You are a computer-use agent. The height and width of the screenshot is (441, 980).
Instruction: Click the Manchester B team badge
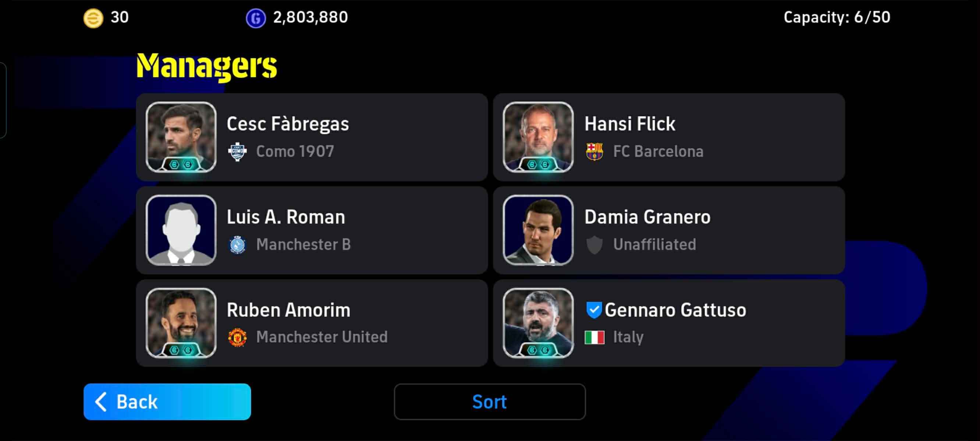(237, 244)
